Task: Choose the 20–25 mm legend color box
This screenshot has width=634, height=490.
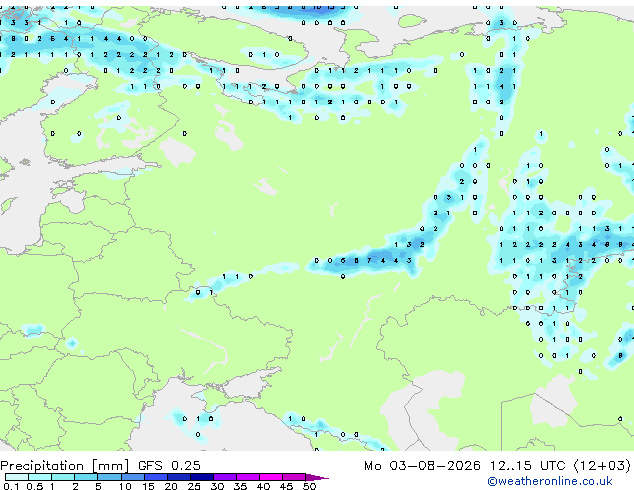Action: 178,477
